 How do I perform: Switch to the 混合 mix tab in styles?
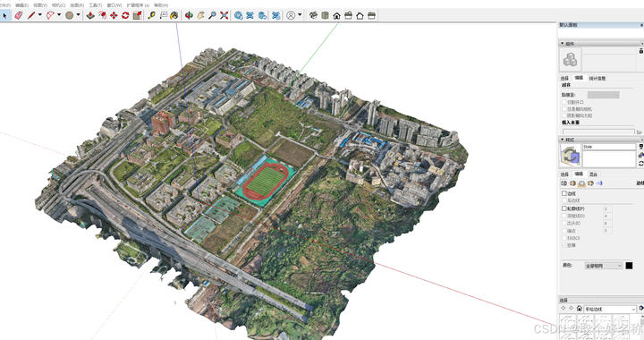coord(594,174)
